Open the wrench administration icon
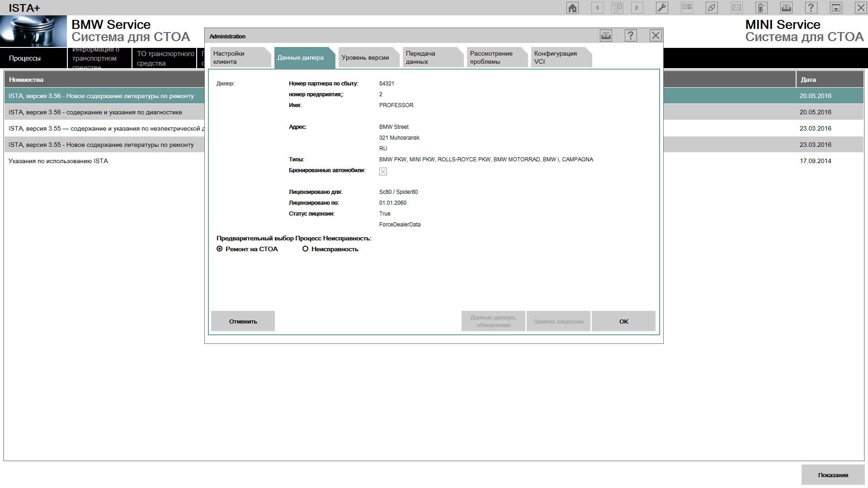868x488 pixels. tap(662, 8)
